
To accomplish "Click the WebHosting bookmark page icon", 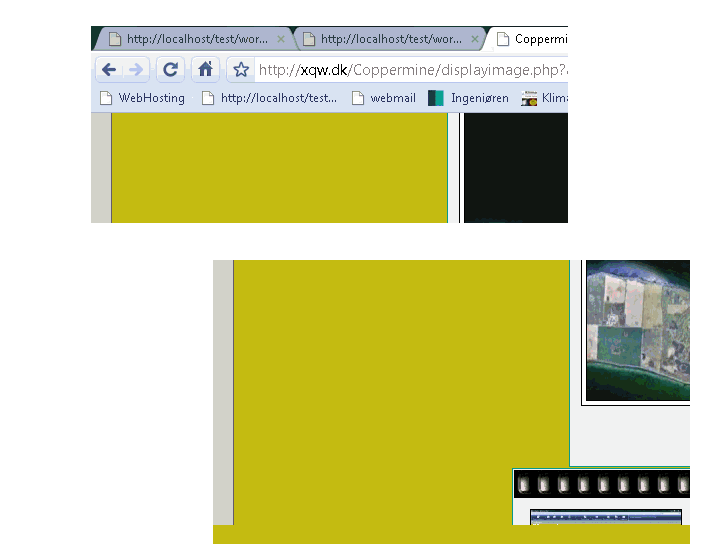I will click(106, 98).
